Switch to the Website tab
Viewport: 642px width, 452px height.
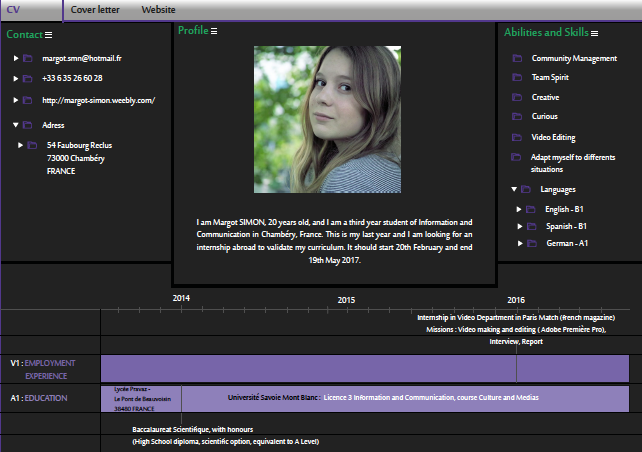[158, 10]
